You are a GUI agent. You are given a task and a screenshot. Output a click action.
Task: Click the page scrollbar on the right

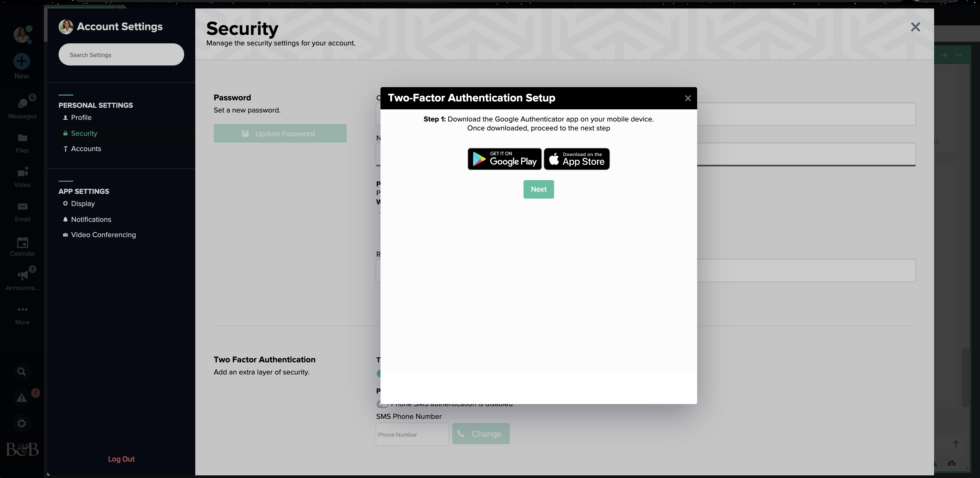coord(965,377)
